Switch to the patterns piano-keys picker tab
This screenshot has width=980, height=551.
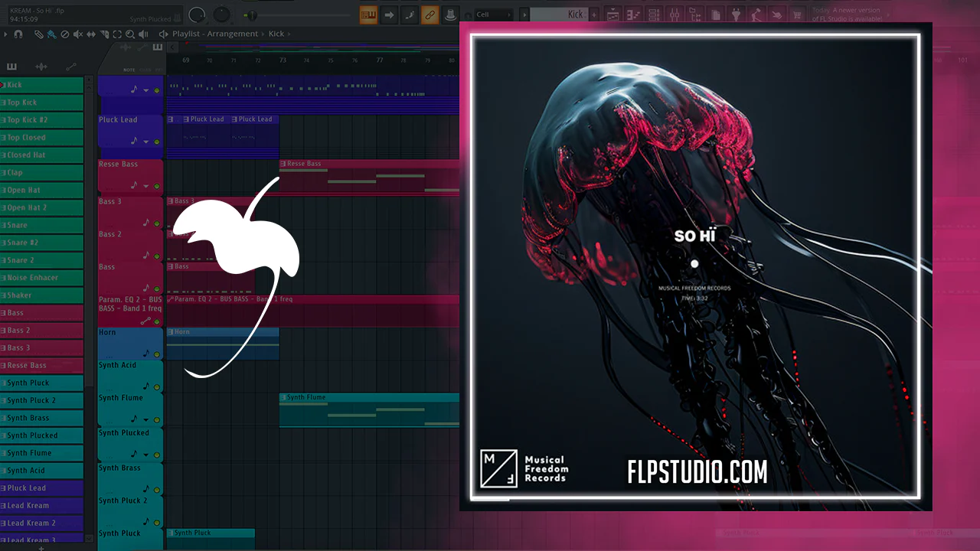point(11,67)
